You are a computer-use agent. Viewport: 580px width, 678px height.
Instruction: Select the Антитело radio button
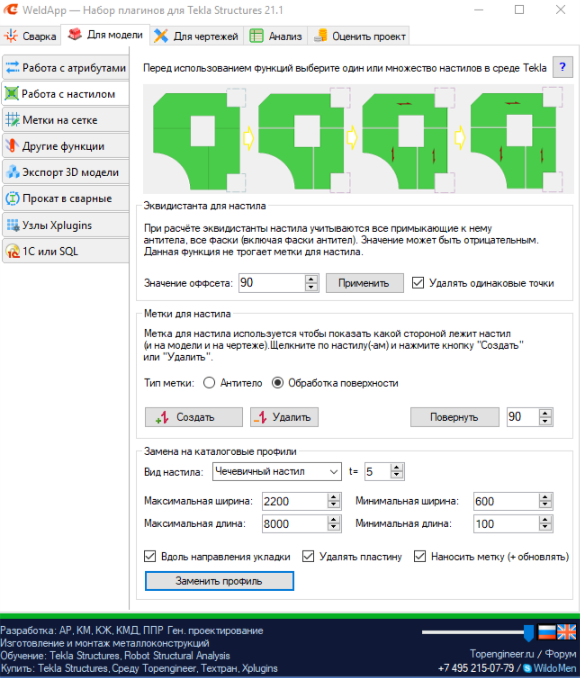[209, 383]
